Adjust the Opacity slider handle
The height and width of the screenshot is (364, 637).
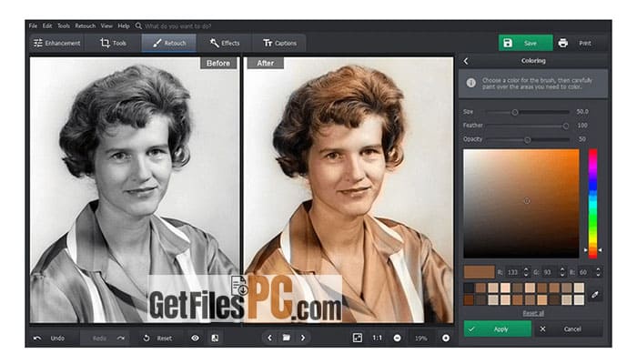coord(527,140)
